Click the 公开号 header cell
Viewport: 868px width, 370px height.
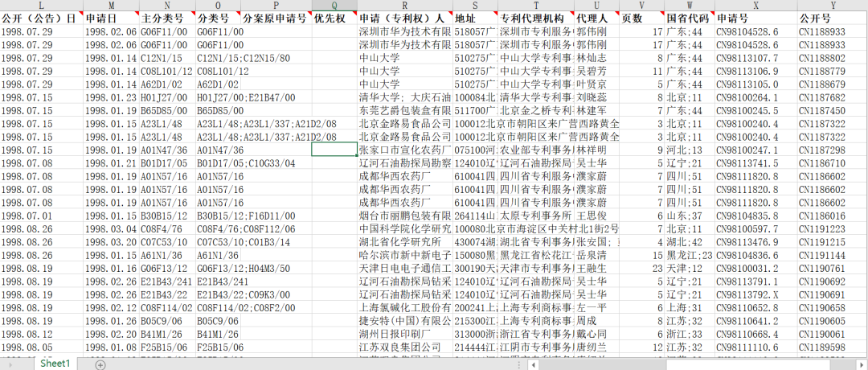point(833,18)
